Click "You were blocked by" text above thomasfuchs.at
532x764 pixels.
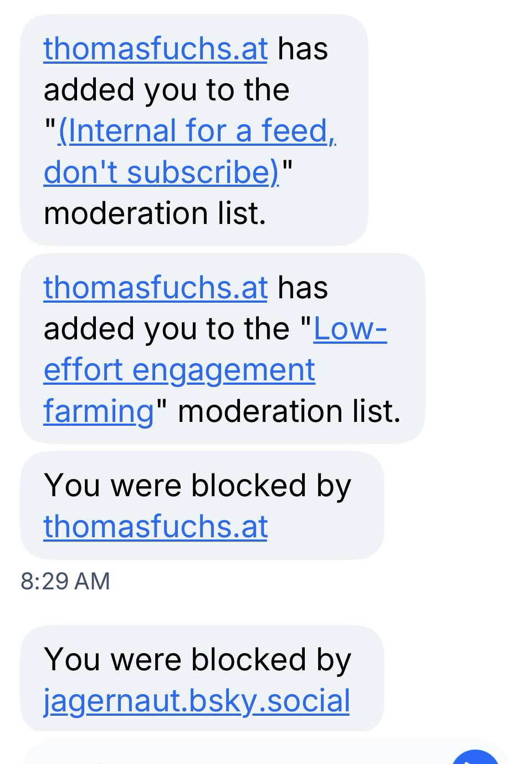click(x=197, y=486)
